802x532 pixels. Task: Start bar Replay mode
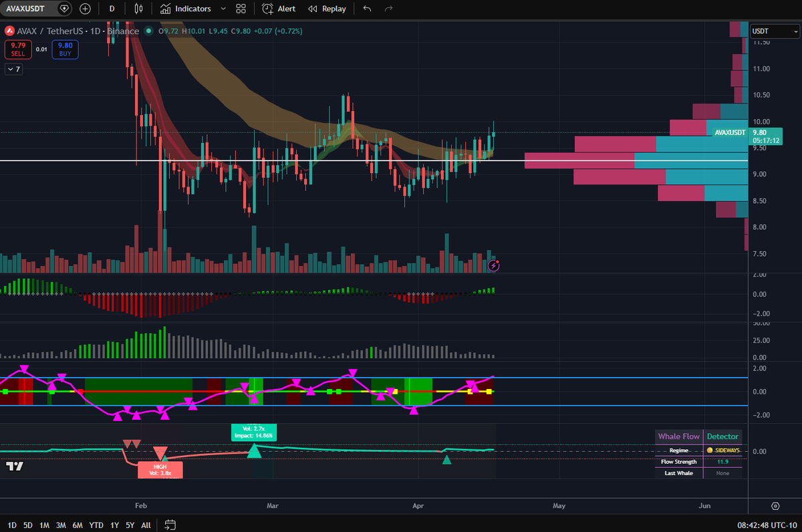pyautogui.click(x=327, y=9)
